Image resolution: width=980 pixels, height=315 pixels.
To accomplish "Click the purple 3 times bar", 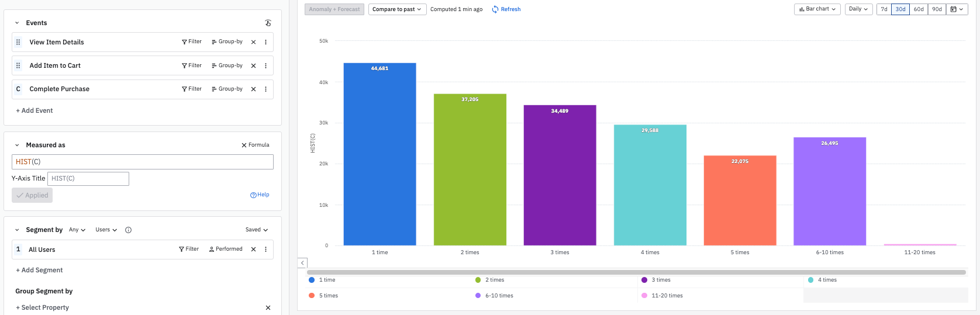I will pyautogui.click(x=560, y=175).
